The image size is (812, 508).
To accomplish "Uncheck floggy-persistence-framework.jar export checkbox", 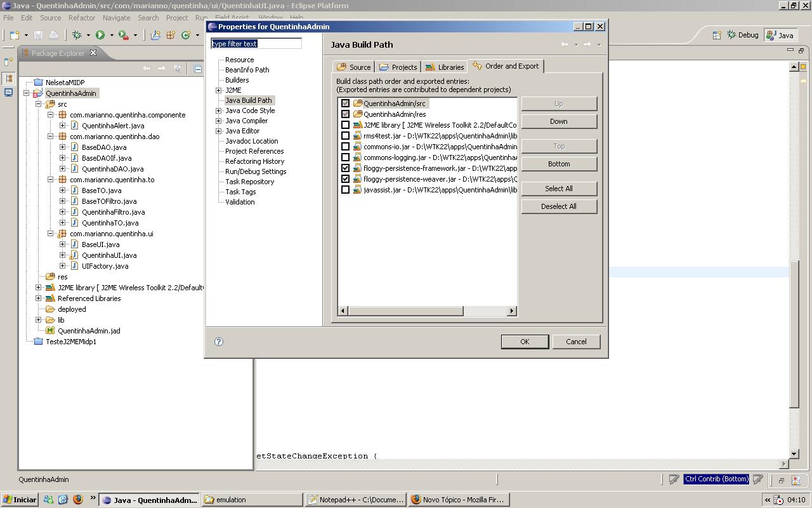I will pos(345,168).
